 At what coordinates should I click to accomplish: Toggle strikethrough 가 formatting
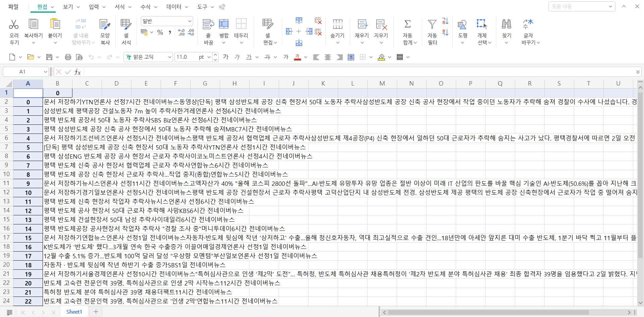click(x=267, y=57)
